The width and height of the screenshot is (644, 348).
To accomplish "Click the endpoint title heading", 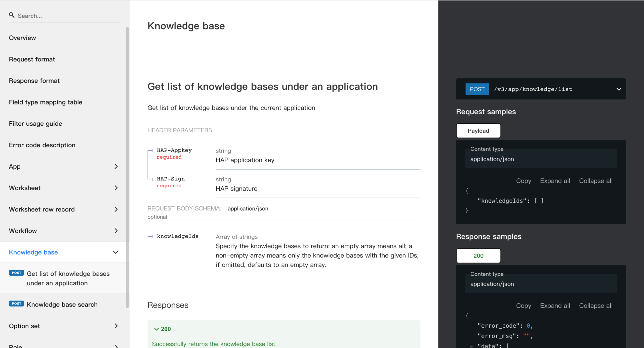I will point(263,86).
